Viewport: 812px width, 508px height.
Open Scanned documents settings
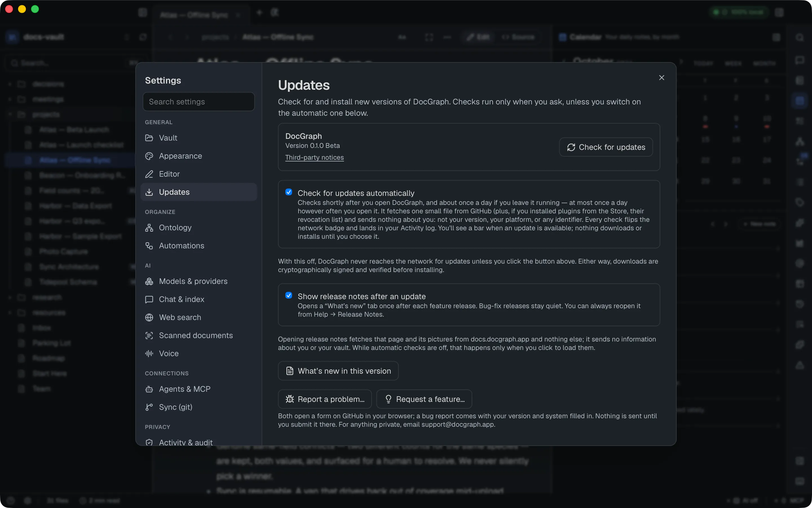pos(199,335)
